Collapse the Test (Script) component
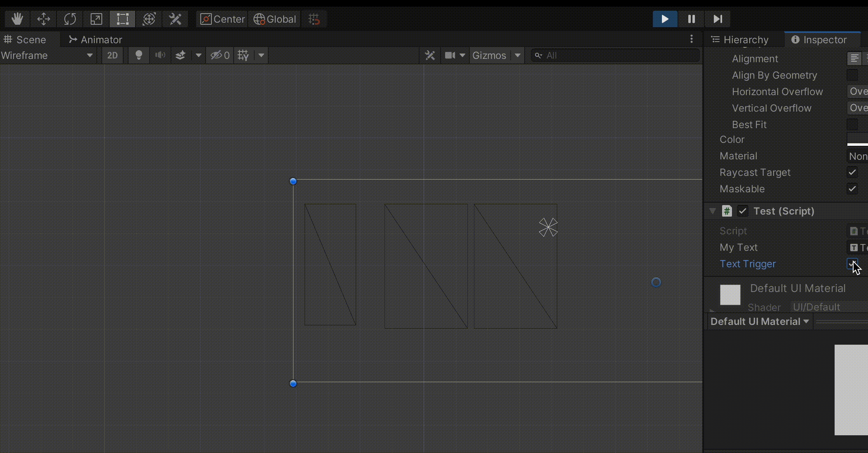 pyautogui.click(x=712, y=211)
